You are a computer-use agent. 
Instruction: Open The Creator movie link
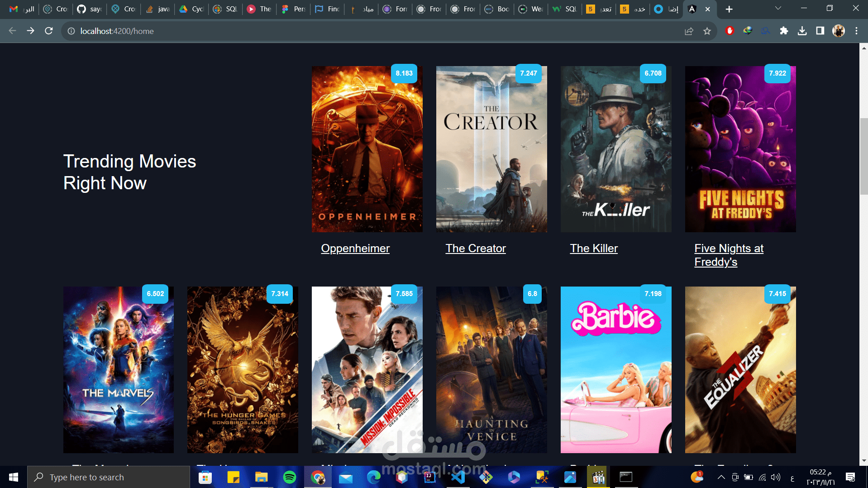tap(476, 249)
